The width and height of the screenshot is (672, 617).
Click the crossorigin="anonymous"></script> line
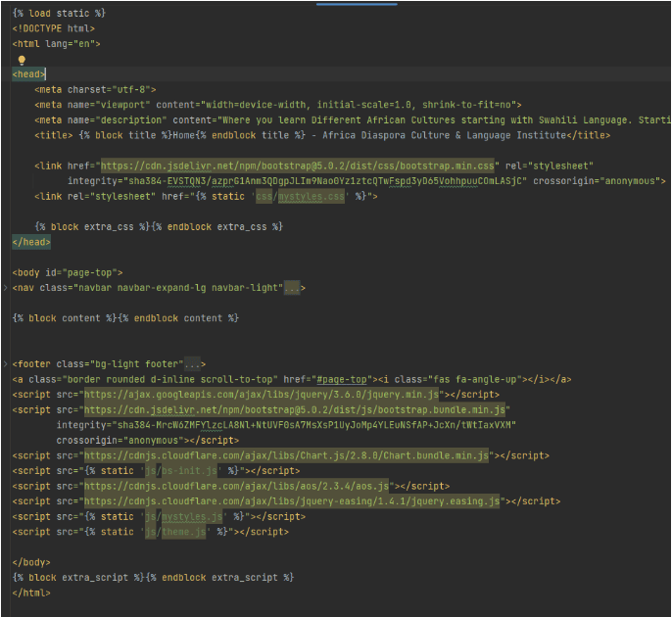(147, 441)
